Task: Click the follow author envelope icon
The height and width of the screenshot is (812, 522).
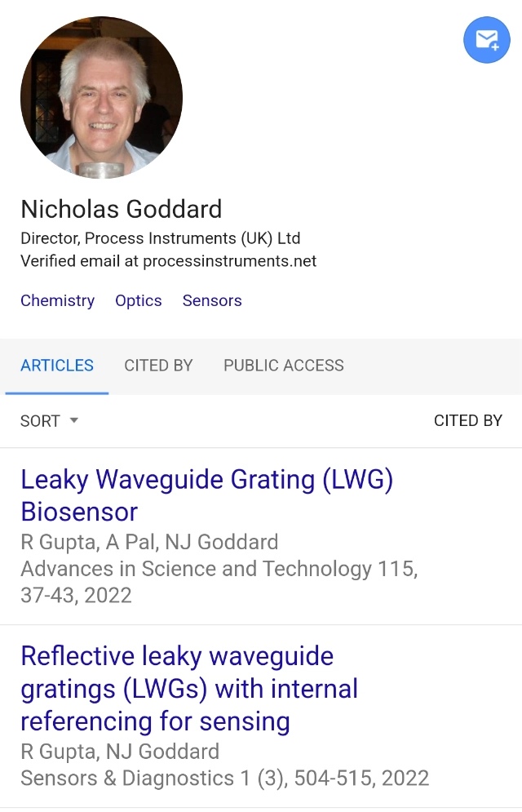Action: click(486, 40)
